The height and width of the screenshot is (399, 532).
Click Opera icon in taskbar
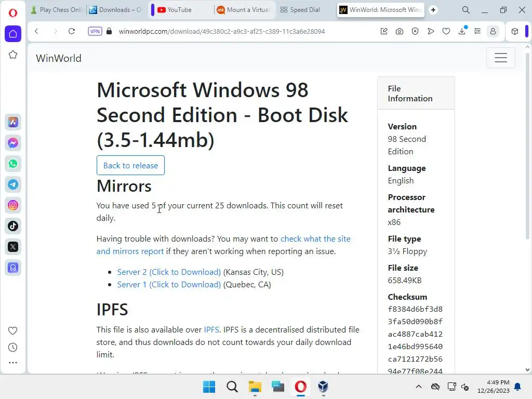pos(301,387)
